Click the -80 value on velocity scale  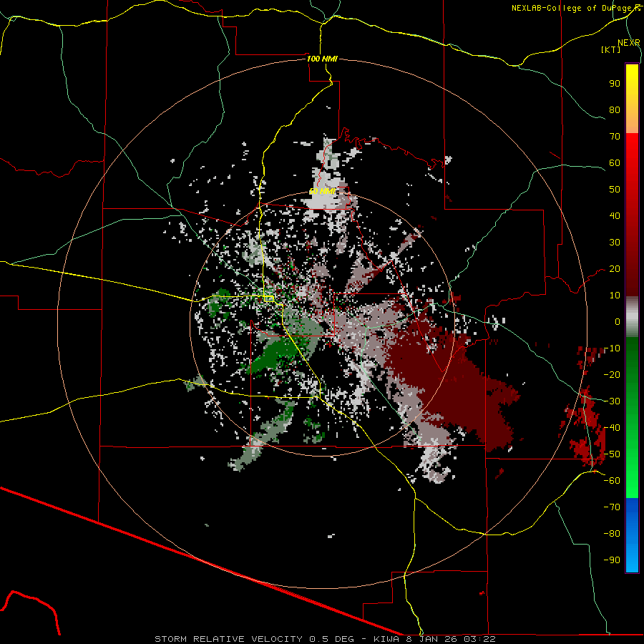point(612,534)
